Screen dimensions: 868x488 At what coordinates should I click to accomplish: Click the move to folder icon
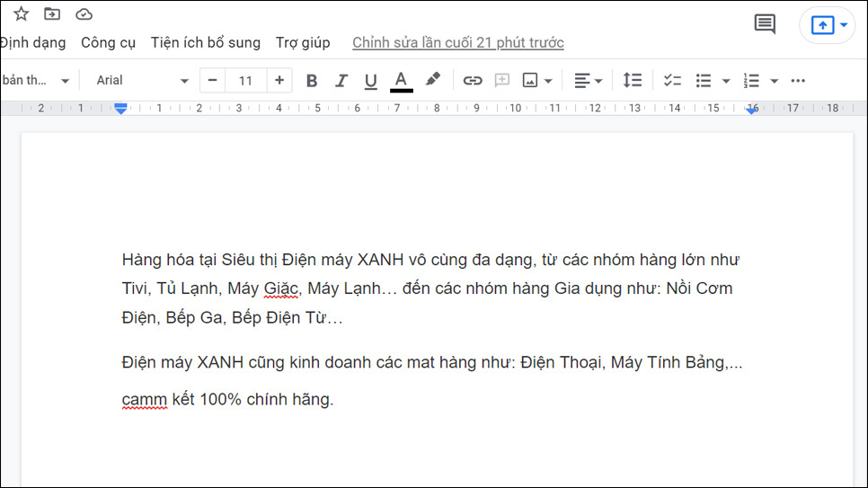(52, 14)
